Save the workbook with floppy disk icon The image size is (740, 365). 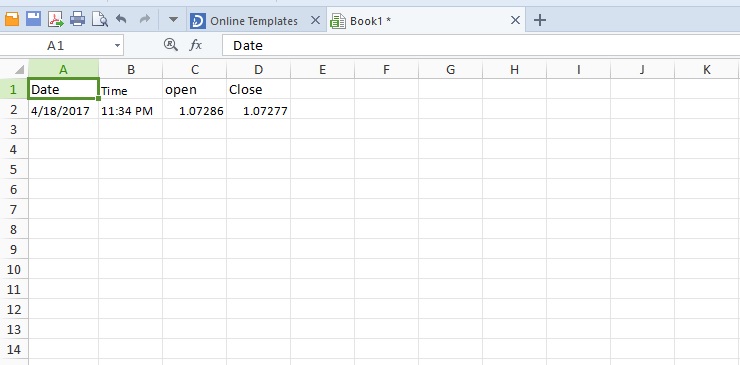point(33,19)
